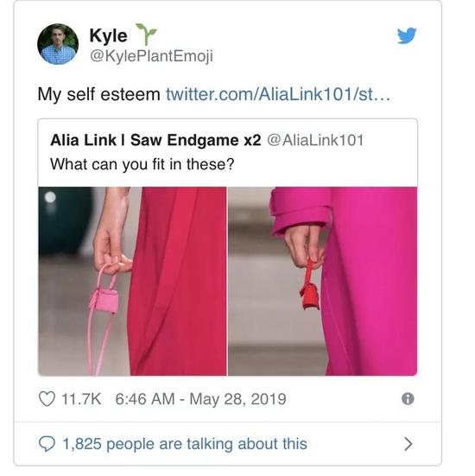Open Kyle's profile picture
The height and width of the screenshot is (476, 475).
[x=58, y=44]
